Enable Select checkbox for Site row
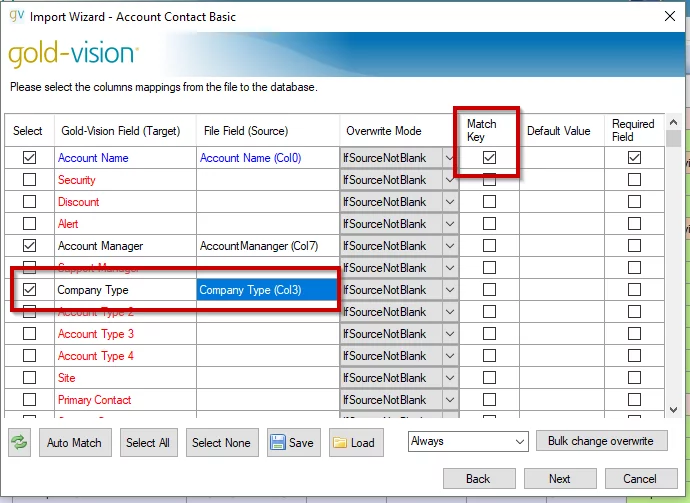The height and width of the screenshot is (503, 690). [x=29, y=378]
